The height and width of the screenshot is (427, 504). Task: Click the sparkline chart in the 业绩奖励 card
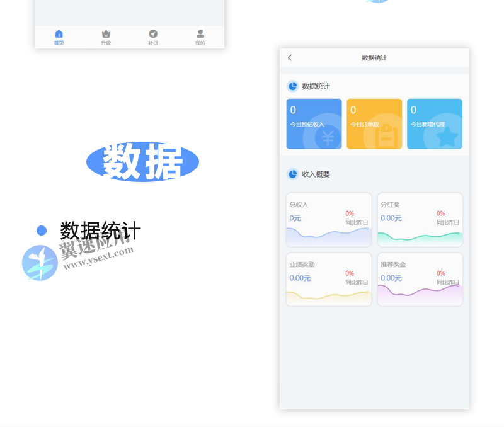(328, 296)
